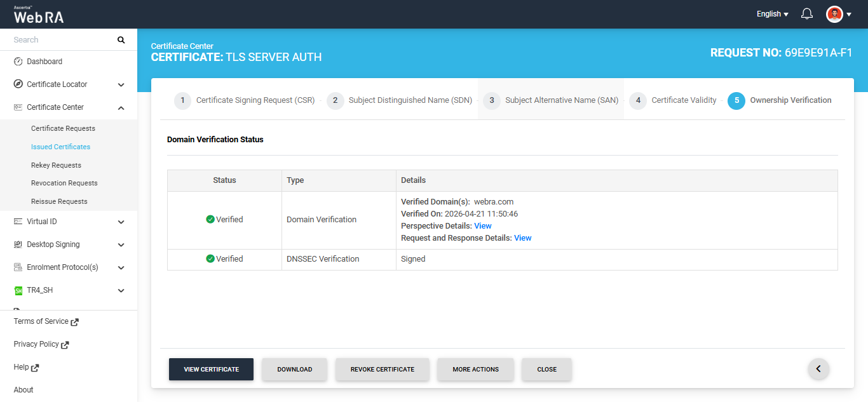Go to step 2 Subject Distinguished Name
Viewport: 868px width, 402px height.
pos(399,100)
